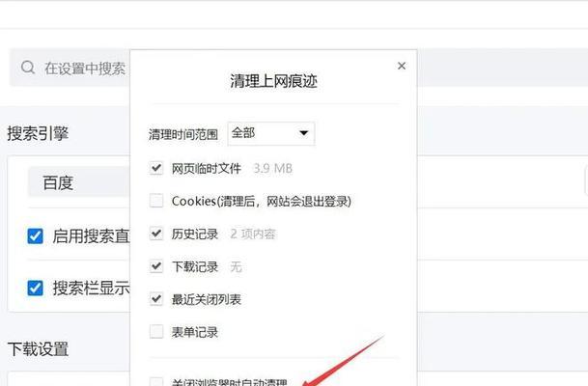Click the 3.9 MB size text
Screen dimensions: 588x386
[x=272, y=168]
